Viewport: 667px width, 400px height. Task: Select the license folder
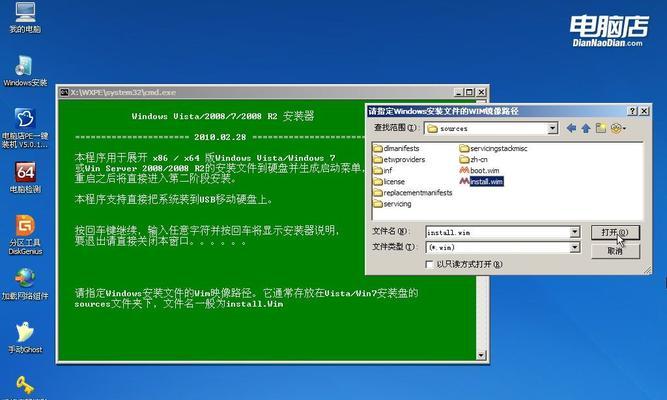(389, 181)
